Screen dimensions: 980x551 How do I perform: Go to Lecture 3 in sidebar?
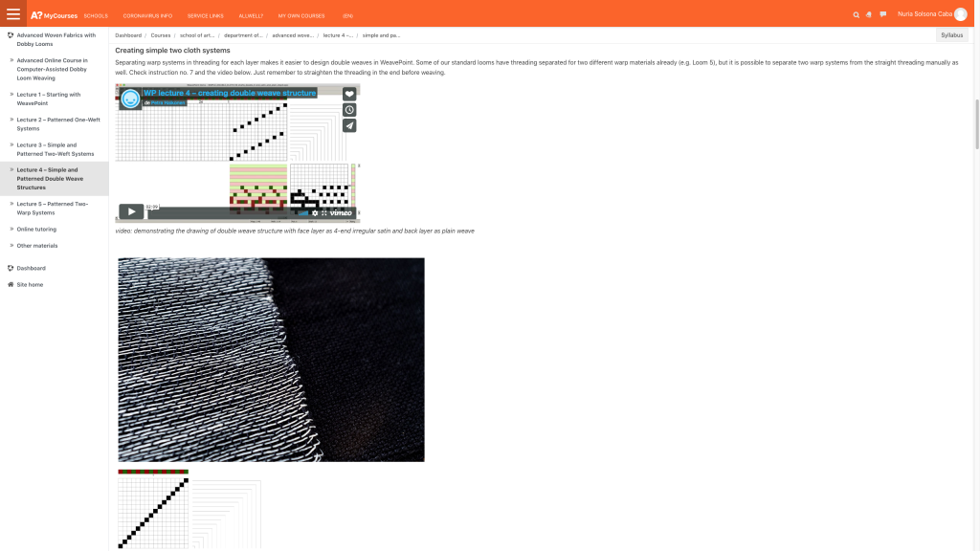[x=55, y=149]
